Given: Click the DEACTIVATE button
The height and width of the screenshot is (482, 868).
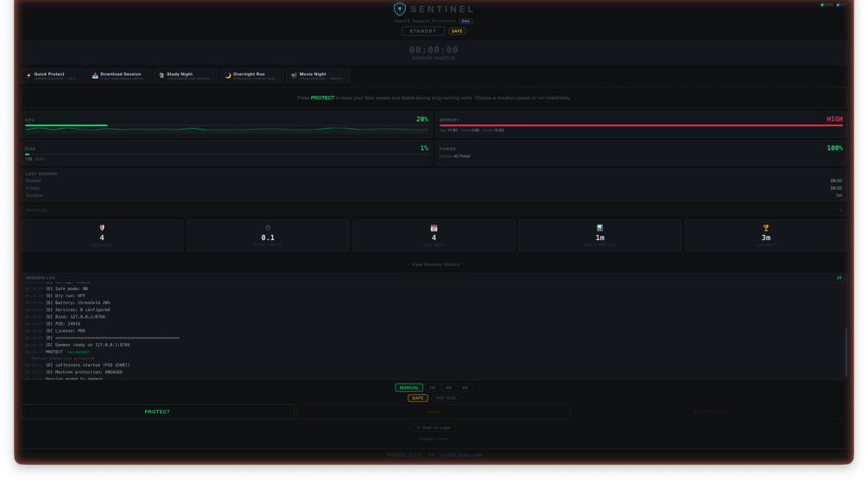Looking at the screenshot, I should click(710, 412).
